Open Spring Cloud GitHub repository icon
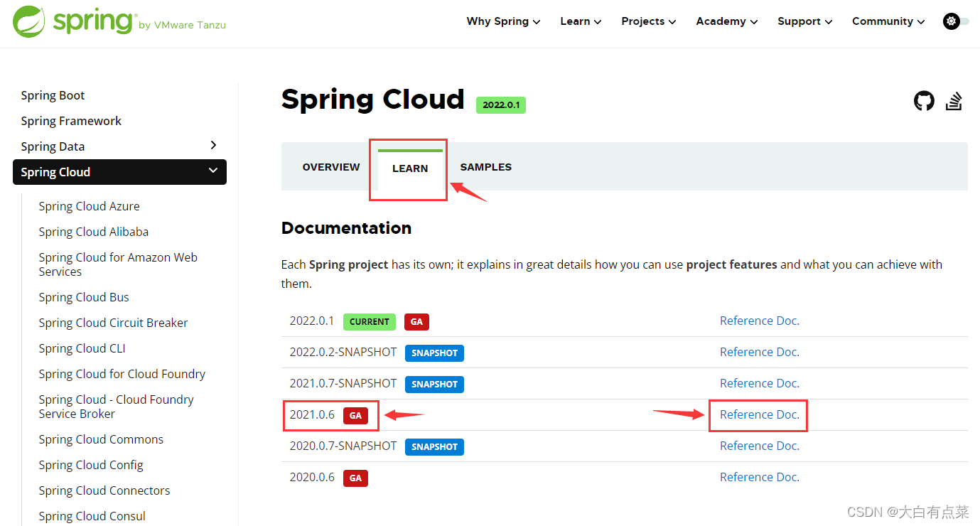The height and width of the screenshot is (526, 980). pyautogui.click(x=924, y=101)
